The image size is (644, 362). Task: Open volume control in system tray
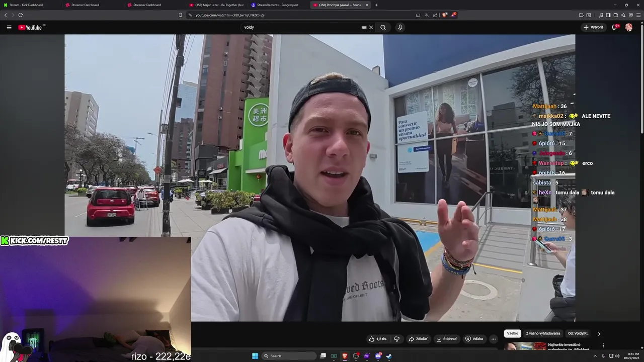pos(617,356)
